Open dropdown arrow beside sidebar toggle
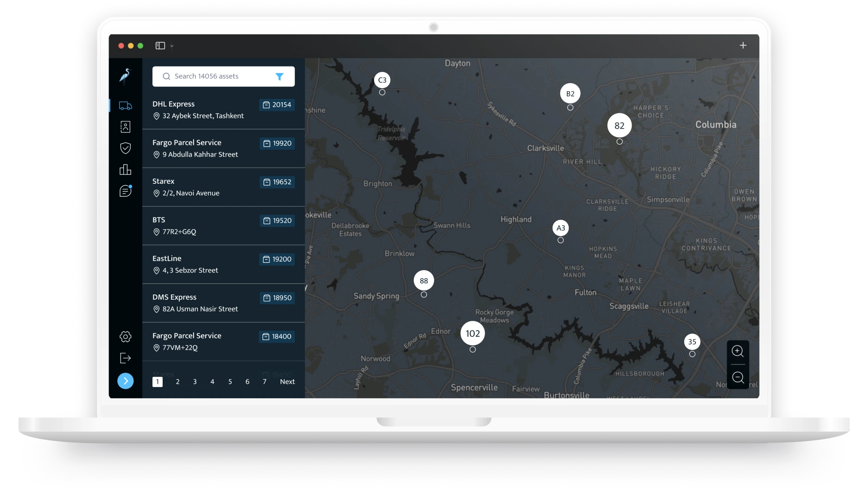 [x=172, y=46]
